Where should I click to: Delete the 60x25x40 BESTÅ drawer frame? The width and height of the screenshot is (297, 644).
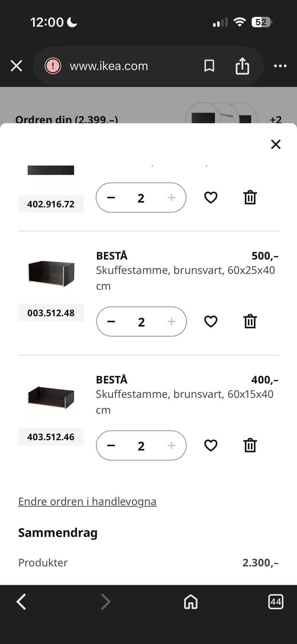point(250,322)
